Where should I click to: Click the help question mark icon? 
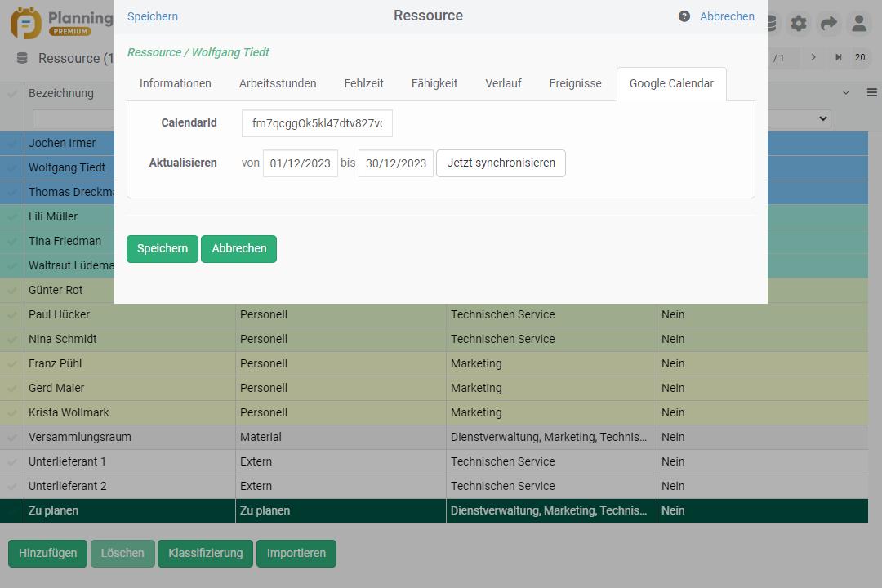(684, 16)
